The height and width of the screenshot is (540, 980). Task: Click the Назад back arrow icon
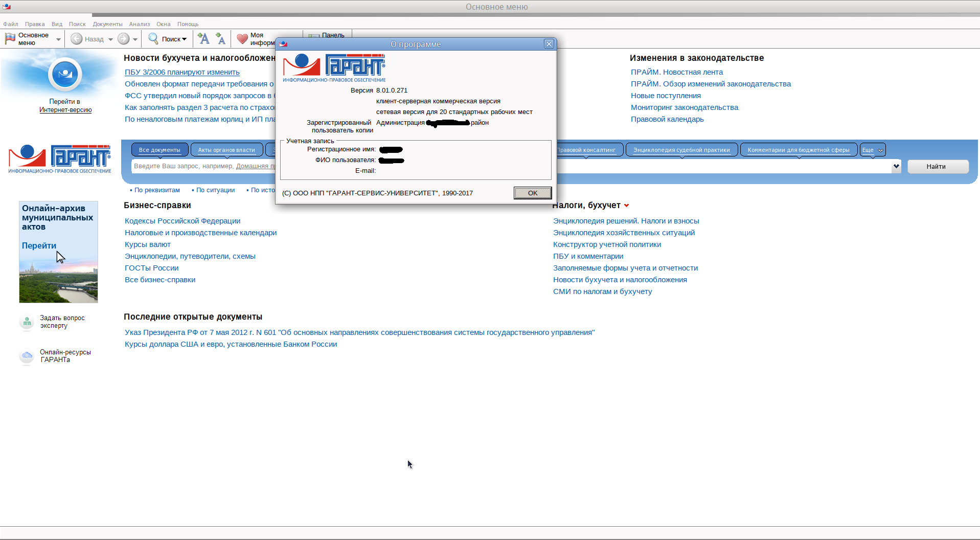(77, 39)
